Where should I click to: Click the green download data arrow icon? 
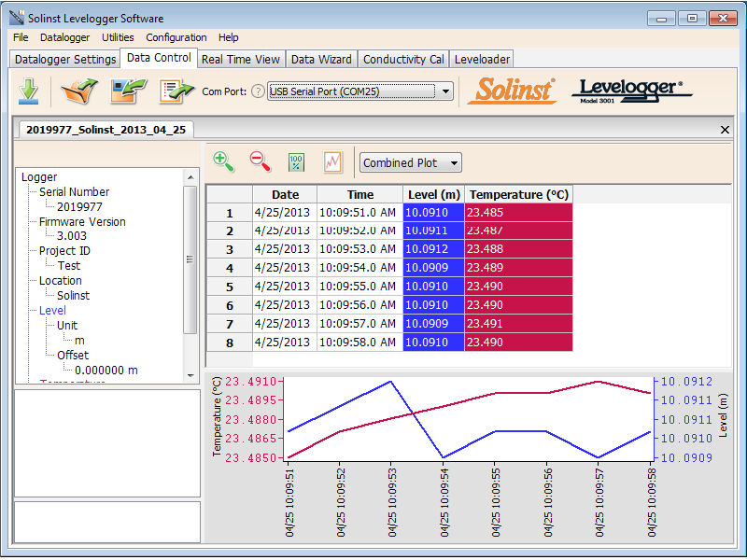click(x=29, y=91)
